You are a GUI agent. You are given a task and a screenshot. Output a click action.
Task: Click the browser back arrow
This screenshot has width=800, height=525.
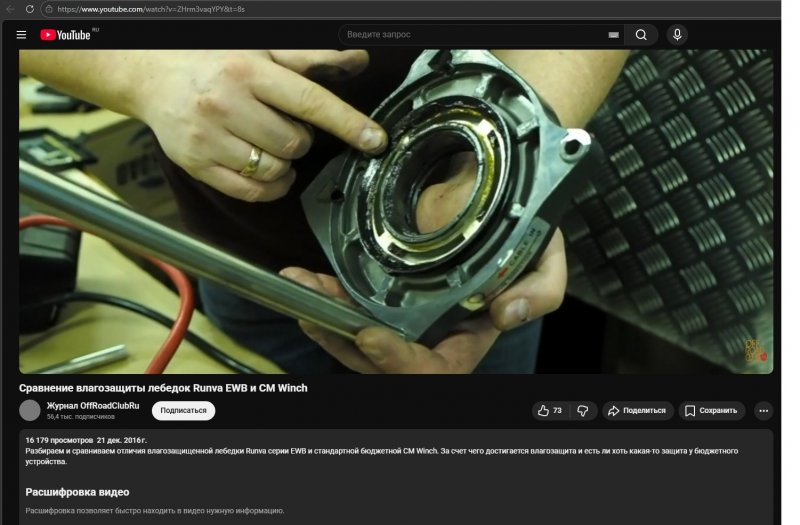9,8
